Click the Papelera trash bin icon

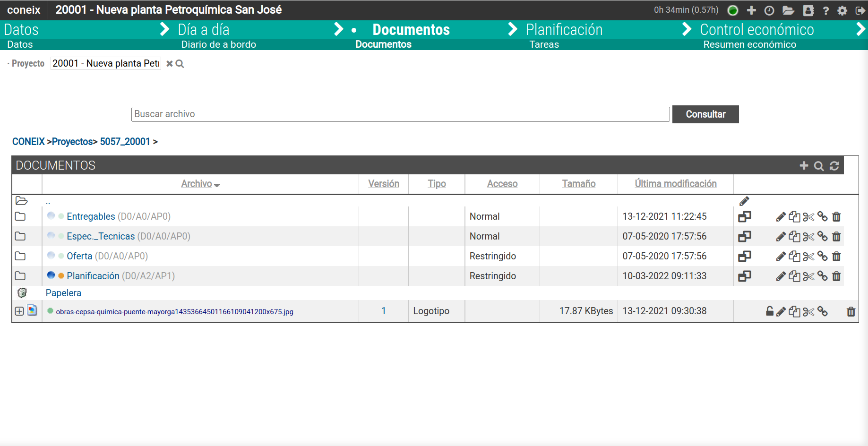pos(22,293)
